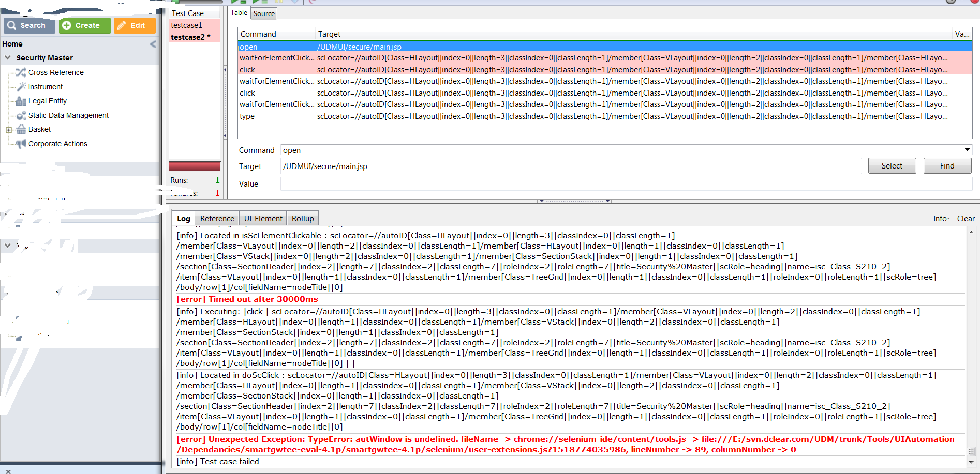
Task: Click the Search button
Action: click(x=29, y=25)
